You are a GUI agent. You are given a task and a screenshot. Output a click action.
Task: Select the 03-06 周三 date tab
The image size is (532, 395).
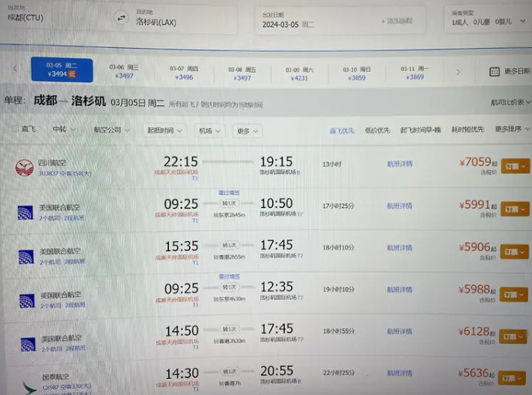(x=124, y=71)
